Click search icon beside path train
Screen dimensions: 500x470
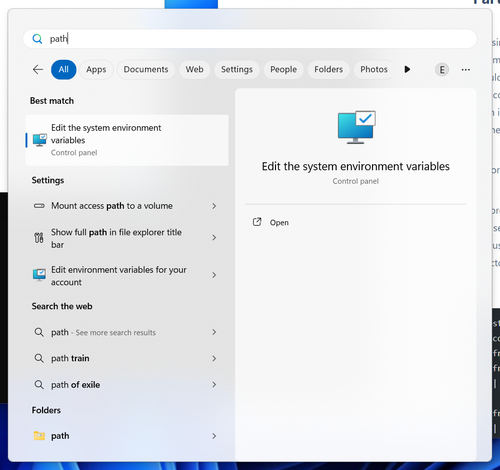tap(39, 358)
